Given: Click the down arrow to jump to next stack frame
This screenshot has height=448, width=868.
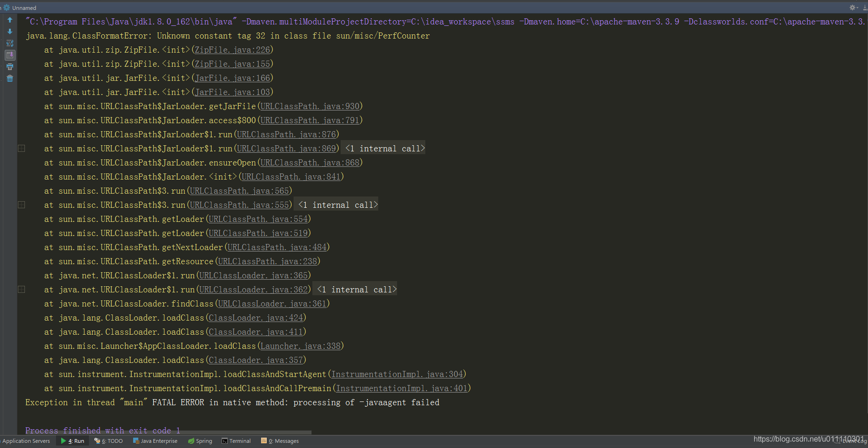Looking at the screenshot, I should [x=10, y=31].
